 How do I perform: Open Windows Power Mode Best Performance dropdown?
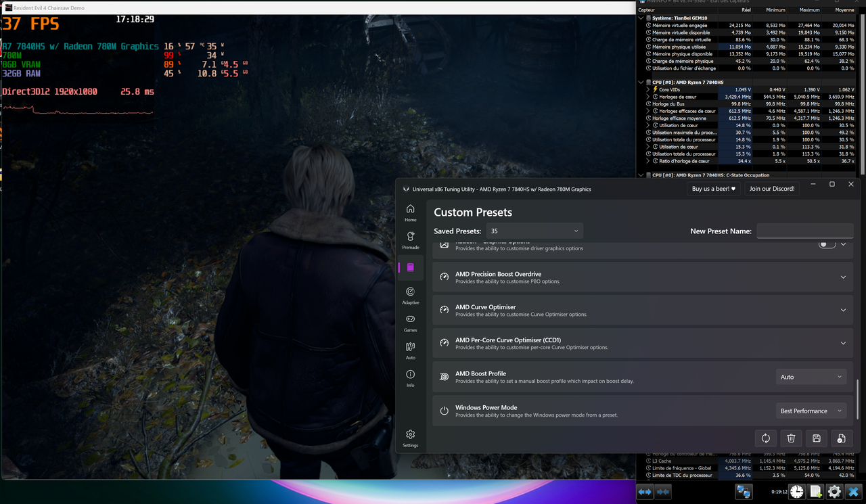click(811, 411)
